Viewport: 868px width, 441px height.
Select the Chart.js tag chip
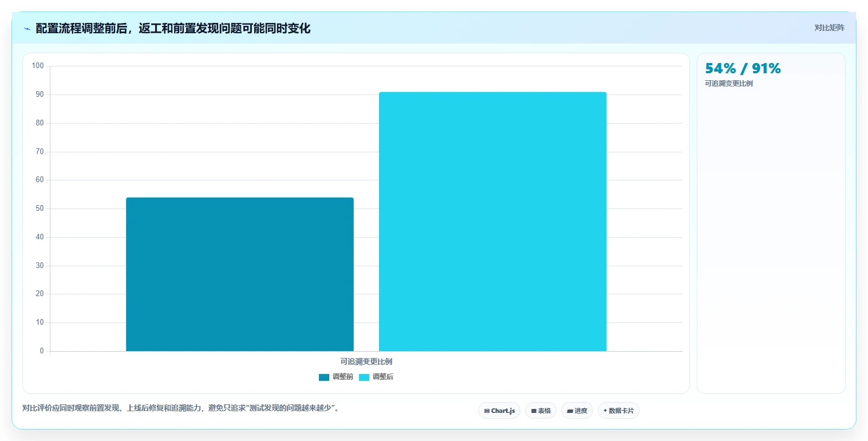pos(499,411)
